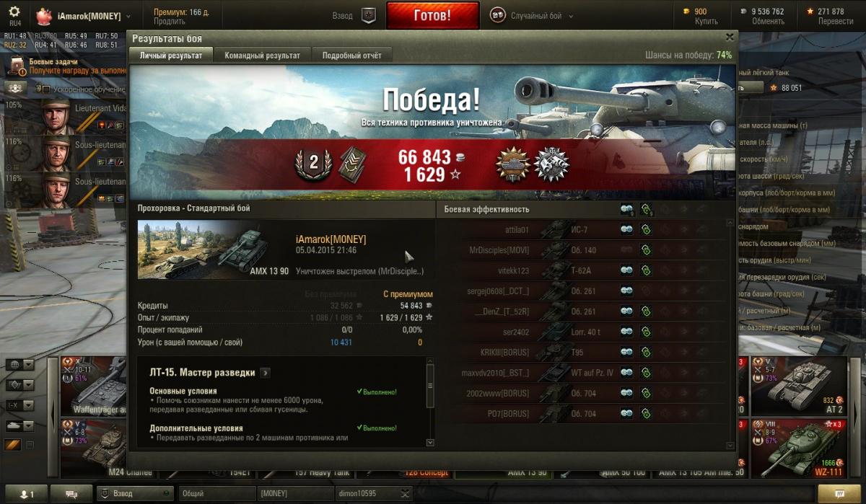The width and height of the screenshot is (866, 504).
Task: Toggle the Ускоренное обучение checkbox
Action: click(x=45, y=89)
